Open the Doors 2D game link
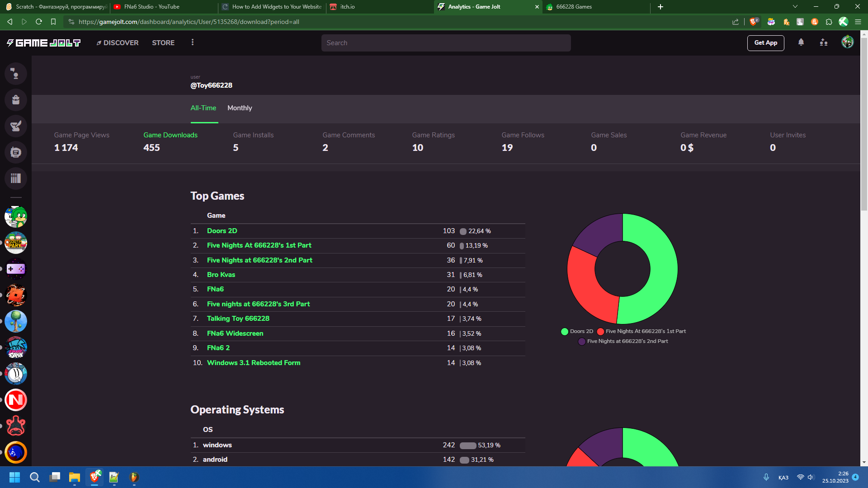This screenshot has height=488, width=868. coord(222,231)
